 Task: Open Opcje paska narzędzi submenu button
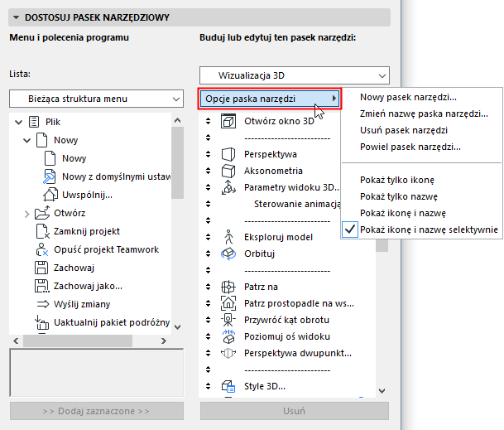tap(269, 99)
